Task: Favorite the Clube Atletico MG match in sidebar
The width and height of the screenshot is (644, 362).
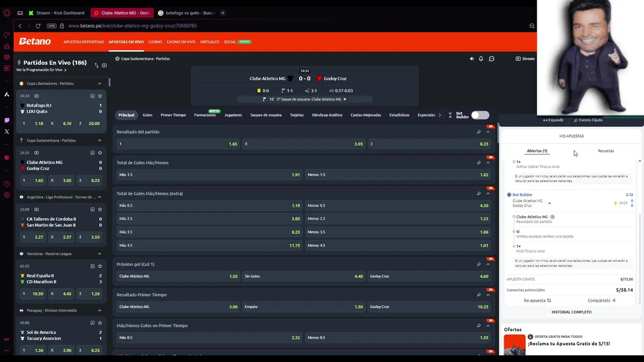Action: coord(100,153)
